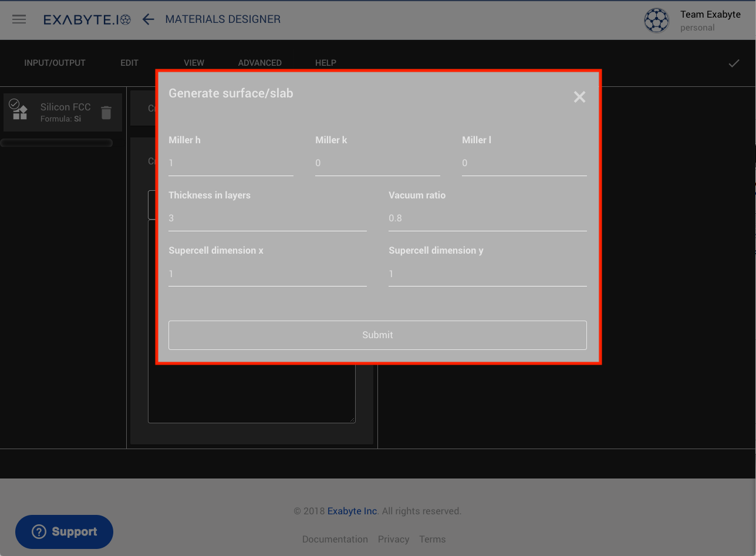Open Support via the question mark icon

pos(38,531)
